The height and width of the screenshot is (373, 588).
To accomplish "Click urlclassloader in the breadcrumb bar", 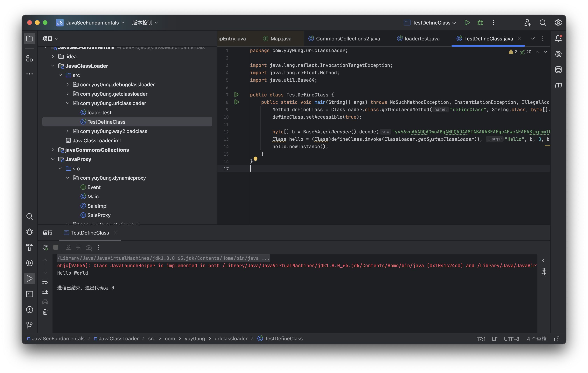I will 231,339.
